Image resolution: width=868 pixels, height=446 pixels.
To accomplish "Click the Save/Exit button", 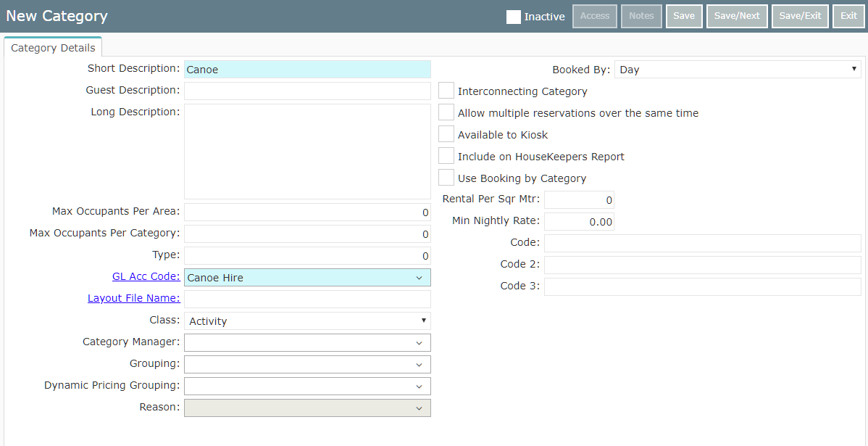I will click(800, 16).
